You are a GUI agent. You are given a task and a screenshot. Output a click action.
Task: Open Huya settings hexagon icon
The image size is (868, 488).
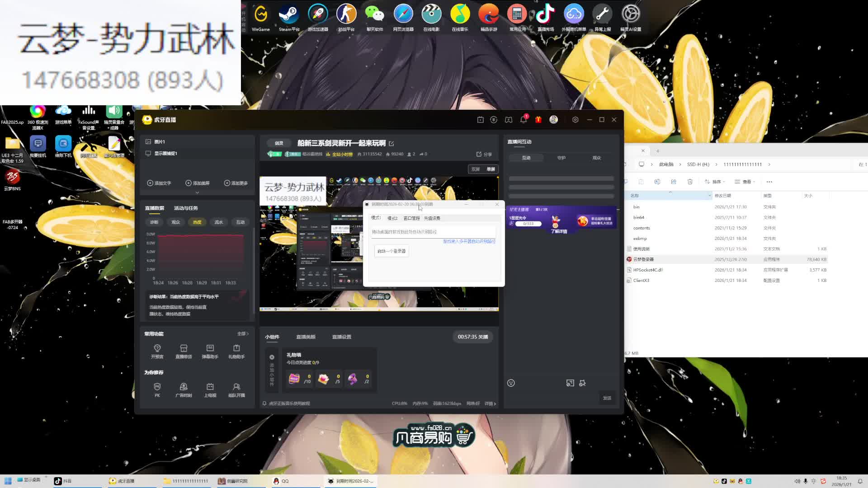point(575,120)
